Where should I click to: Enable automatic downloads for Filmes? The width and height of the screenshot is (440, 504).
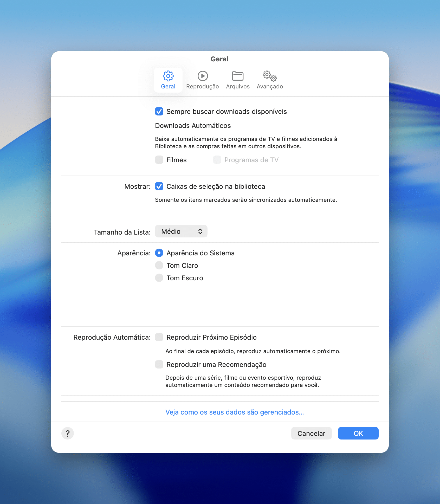(159, 160)
